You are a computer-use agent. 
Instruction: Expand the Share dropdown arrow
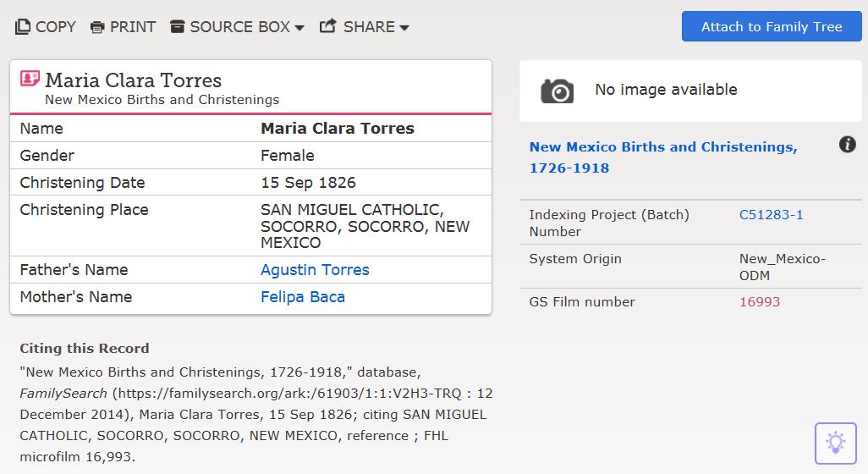[x=404, y=28]
